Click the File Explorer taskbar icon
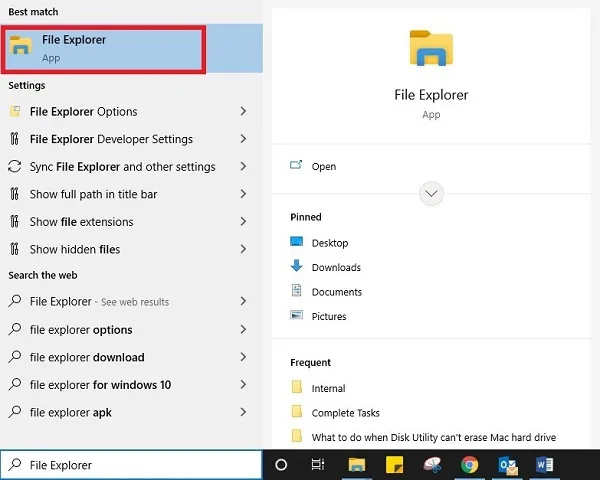The width and height of the screenshot is (600, 480). click(x=357, y=465)
